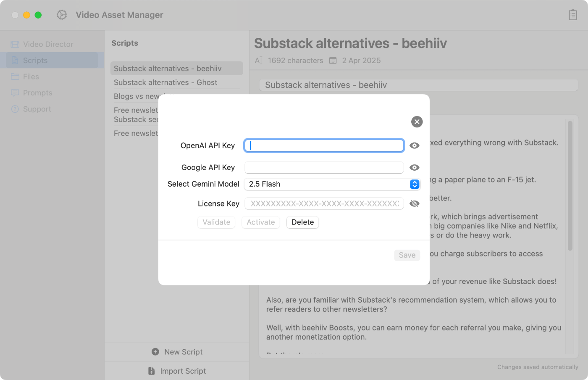Image resolution: width=588 pixels, height=380 pixels.
Task: Reveal the OpenAI API Key with the eye toggle
Action: pyautogui.click(x=415, y=145)
